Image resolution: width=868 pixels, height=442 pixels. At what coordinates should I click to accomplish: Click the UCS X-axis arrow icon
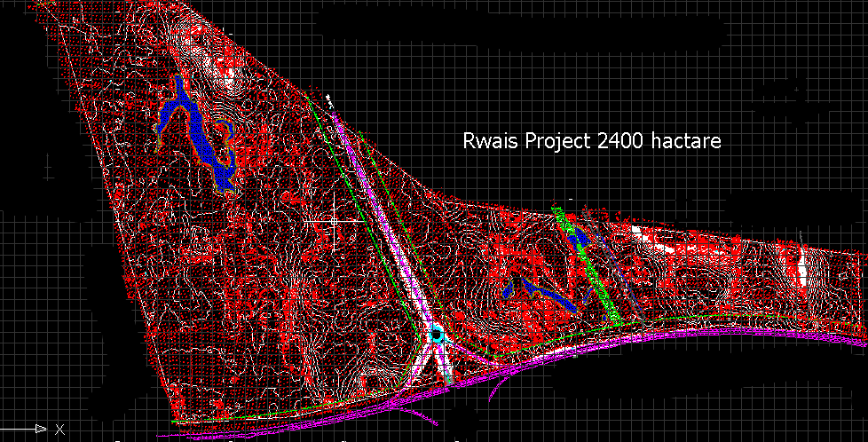tap(41, 429)
